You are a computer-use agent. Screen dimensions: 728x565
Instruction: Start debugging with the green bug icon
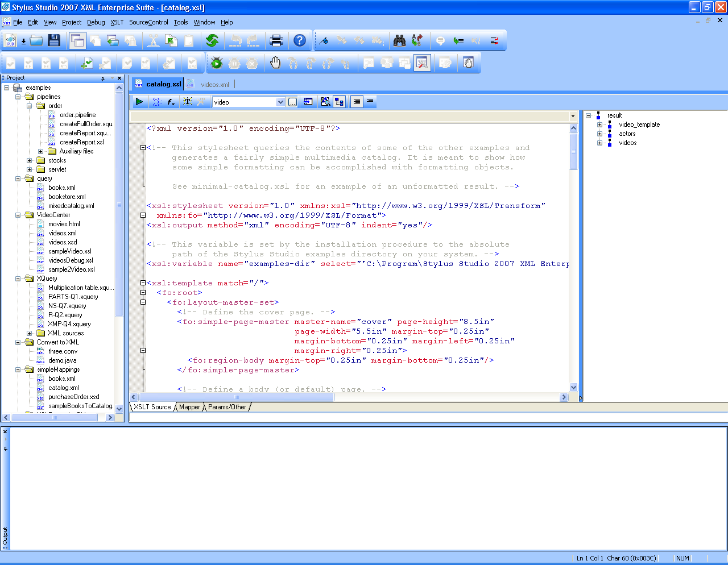[x=216, y=63]
